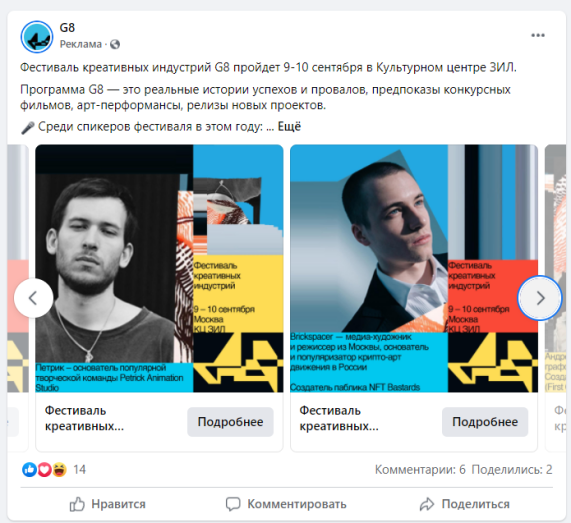Show next carousel card with right arrow
This screenshot has width=571, height=523.
tap(540, 298)
